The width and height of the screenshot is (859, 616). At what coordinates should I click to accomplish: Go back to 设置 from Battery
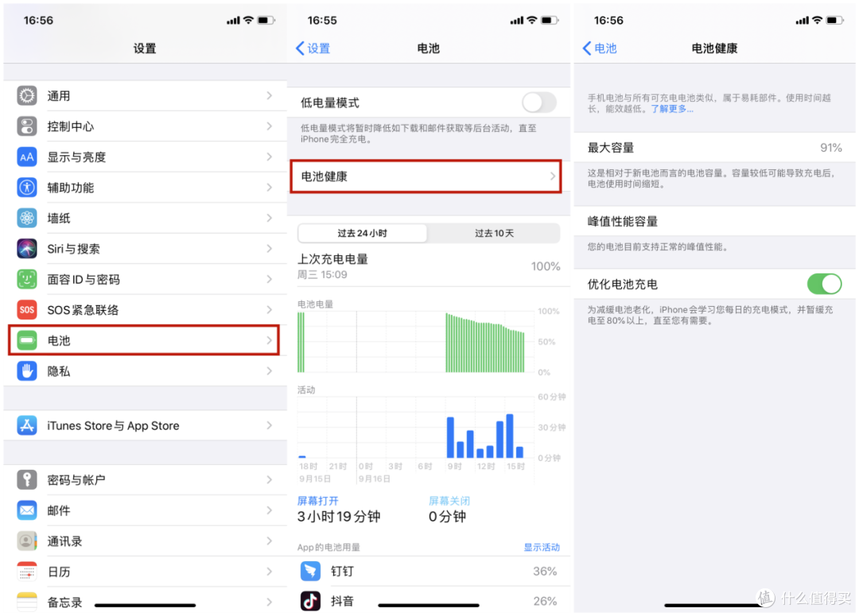(313, 48)
